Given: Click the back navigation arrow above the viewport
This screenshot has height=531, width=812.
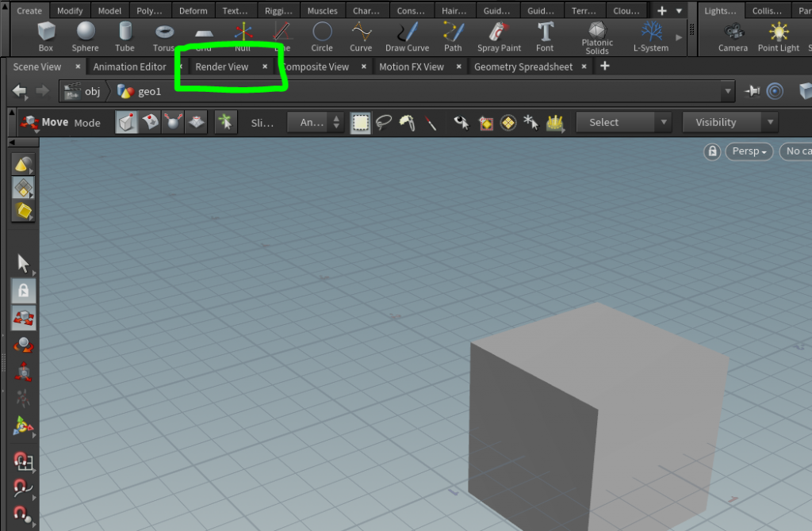Looking at the screenshot, I should (18, 90).
